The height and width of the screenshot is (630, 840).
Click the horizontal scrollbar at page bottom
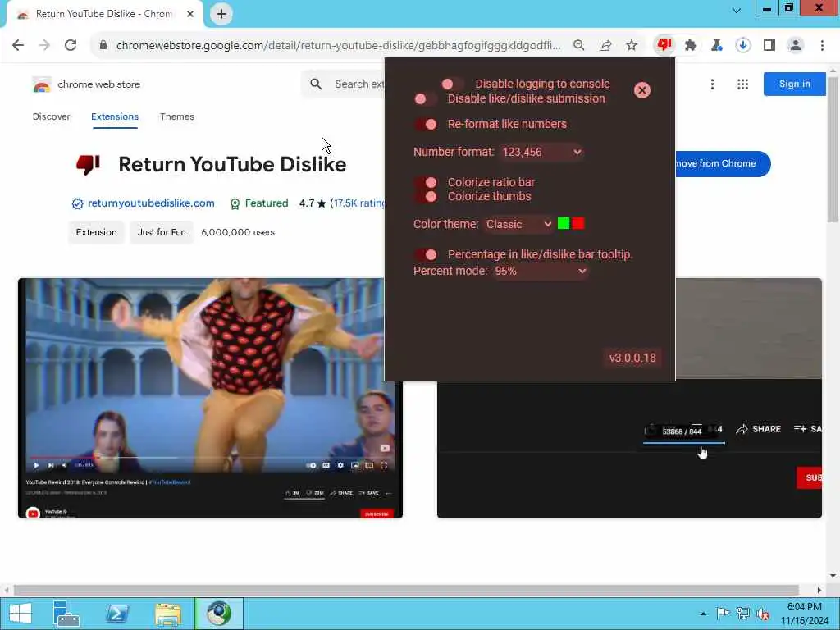point(406,590)
